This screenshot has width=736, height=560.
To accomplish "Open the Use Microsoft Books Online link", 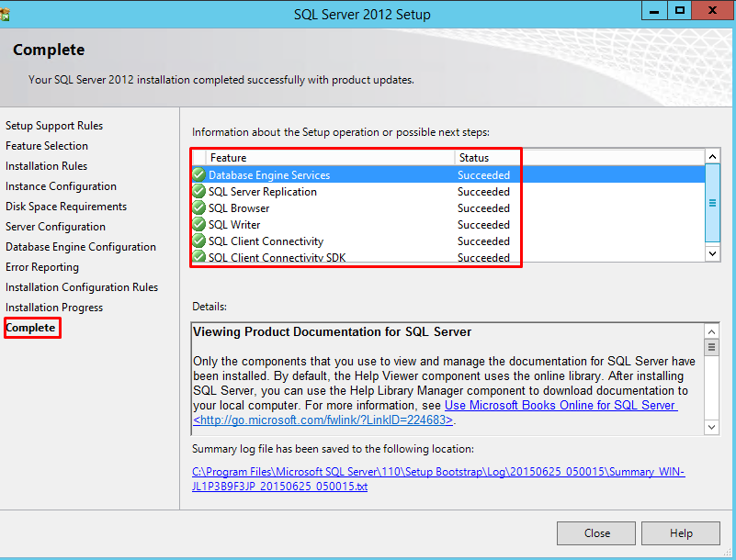I will click(560, 405).
